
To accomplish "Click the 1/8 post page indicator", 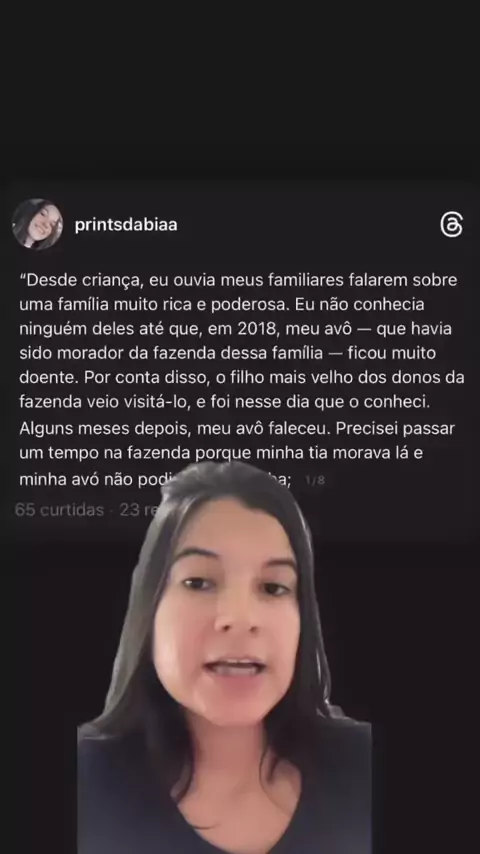I will point(315,480).
